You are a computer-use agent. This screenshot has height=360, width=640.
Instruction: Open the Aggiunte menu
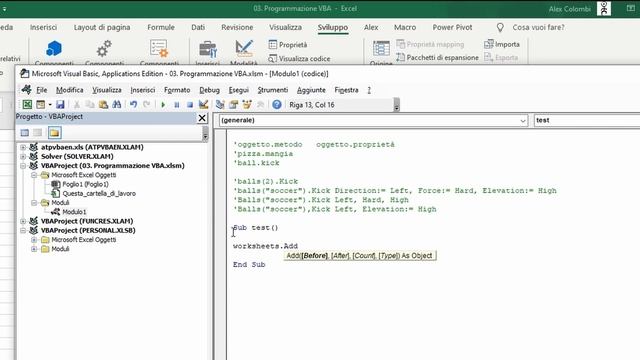click(x=311, y=90)
